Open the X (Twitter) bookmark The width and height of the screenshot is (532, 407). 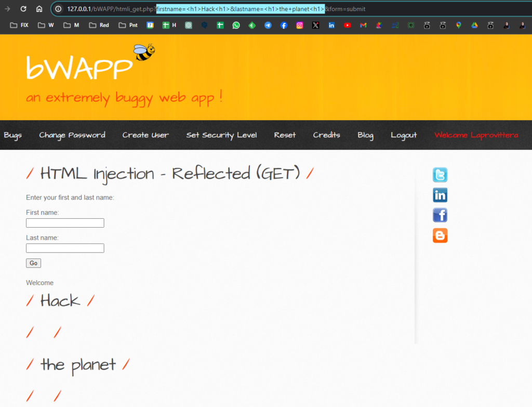click(x=315, y=25)
